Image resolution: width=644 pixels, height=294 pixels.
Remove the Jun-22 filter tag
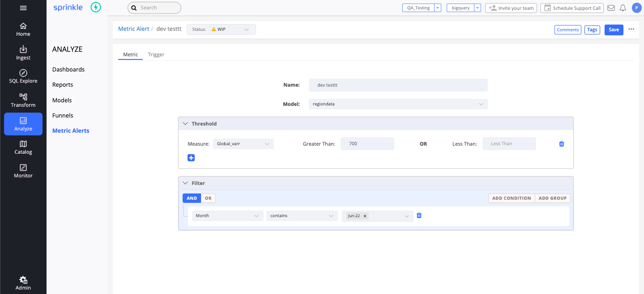coord(365,216)
